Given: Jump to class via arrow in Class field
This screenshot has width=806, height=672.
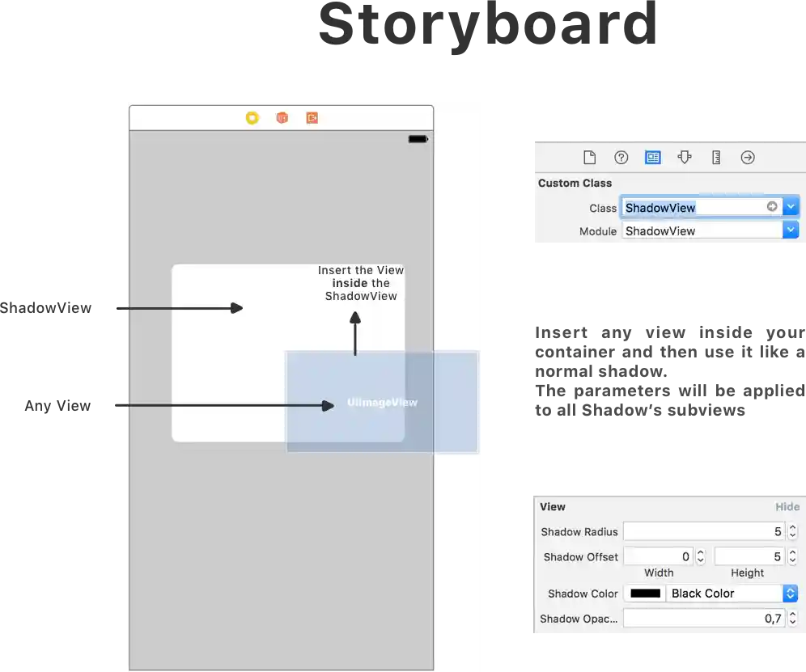Looking at the screenshot, I should pyautogui.click(x=772, y=206).
